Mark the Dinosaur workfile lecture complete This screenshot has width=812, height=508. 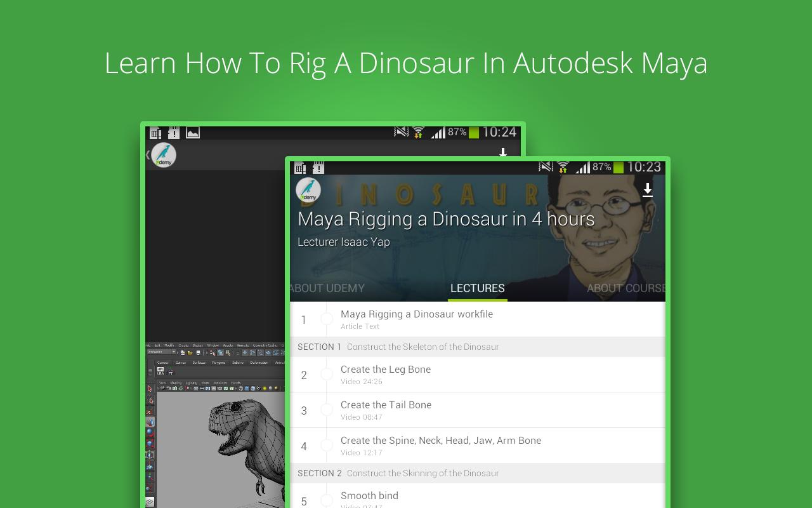tap(327, 319)
